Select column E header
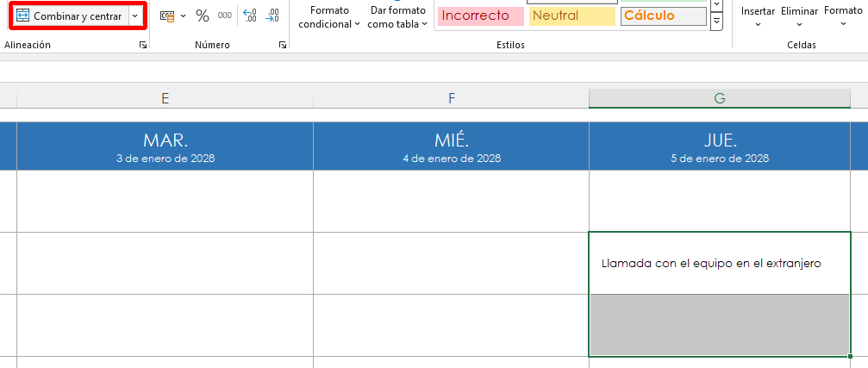868x368 pixels. point(165,98)
